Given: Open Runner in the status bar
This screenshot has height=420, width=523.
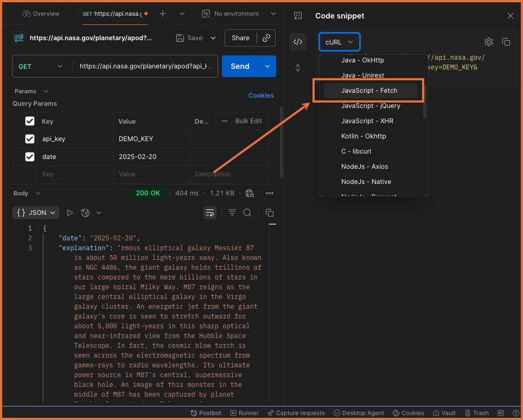Looking at the screenshot, I should (x=245, y=413).
